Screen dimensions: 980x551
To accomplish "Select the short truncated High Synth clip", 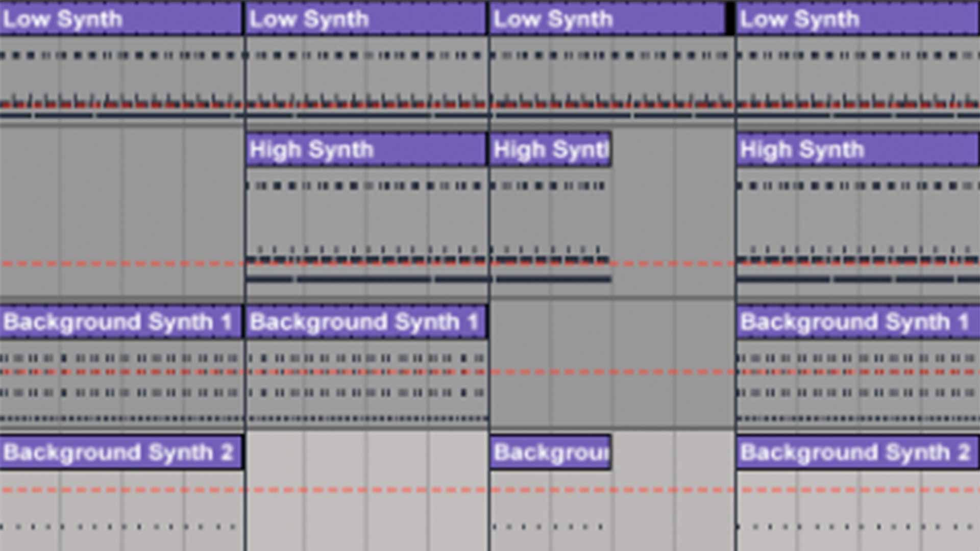I will (x=550, y=150).
